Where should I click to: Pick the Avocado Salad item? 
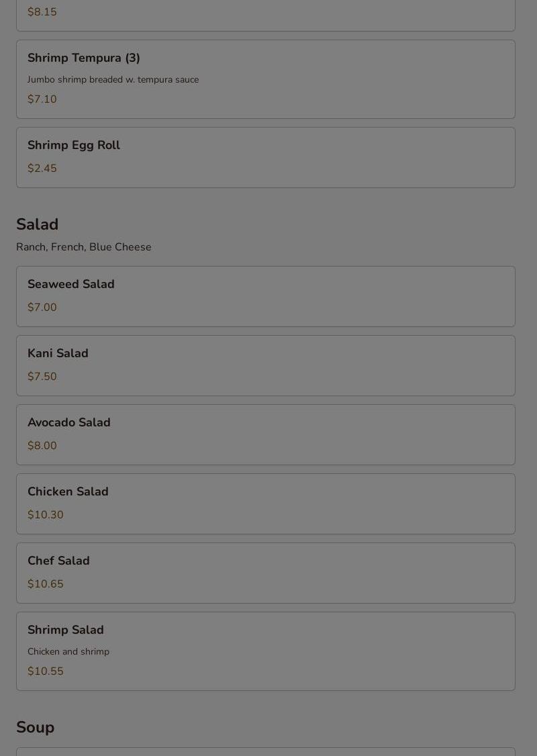coord(69,423)
